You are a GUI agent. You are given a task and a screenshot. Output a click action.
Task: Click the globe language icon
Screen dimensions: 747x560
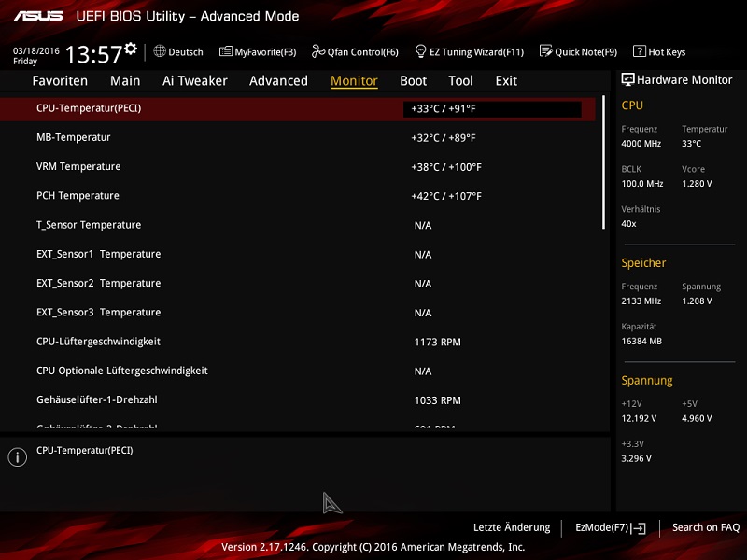point(160,51)
